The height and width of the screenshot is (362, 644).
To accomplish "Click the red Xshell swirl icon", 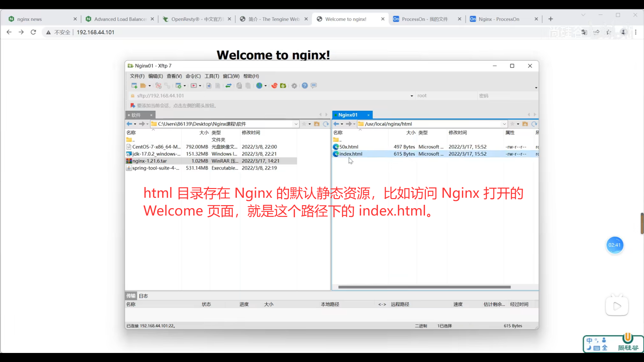I will click(274, 86).
